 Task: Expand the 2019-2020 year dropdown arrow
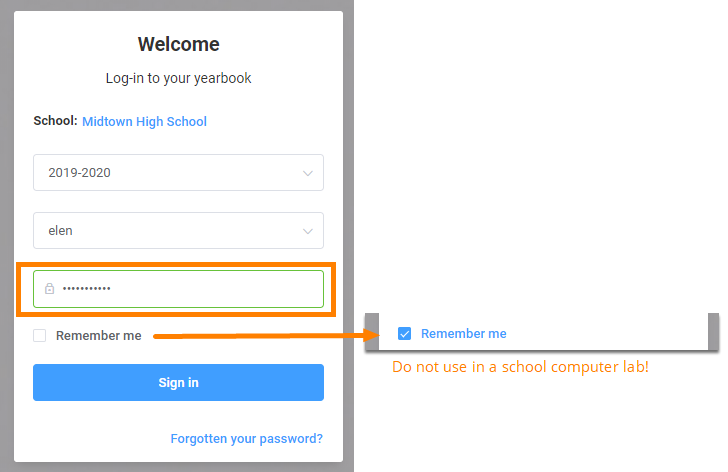click(307, 173)
